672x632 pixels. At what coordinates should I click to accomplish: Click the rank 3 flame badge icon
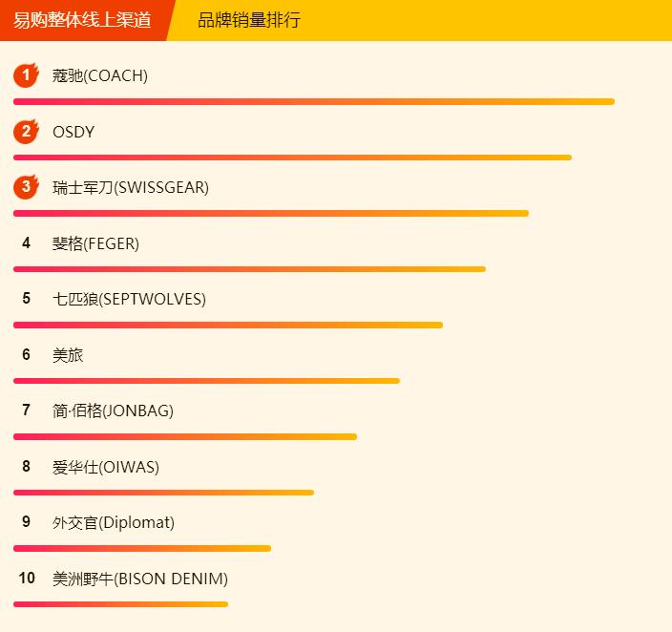[x=26, y=187]
